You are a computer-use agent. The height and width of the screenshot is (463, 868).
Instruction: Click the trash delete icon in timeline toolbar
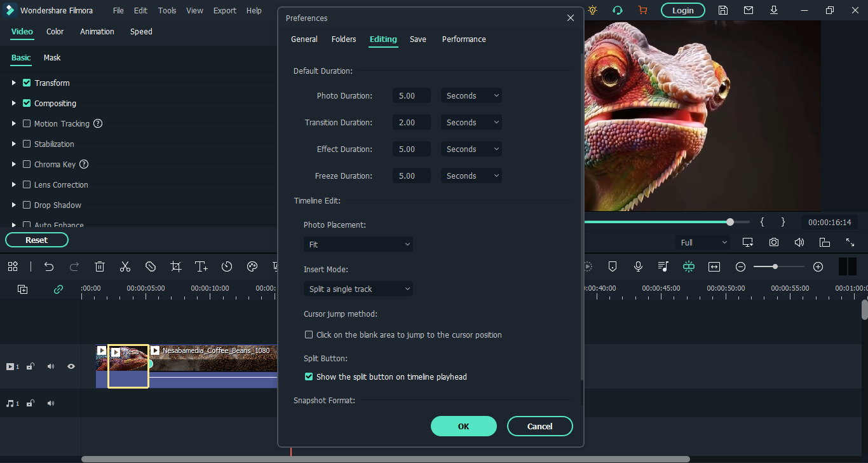click(100, 266)
